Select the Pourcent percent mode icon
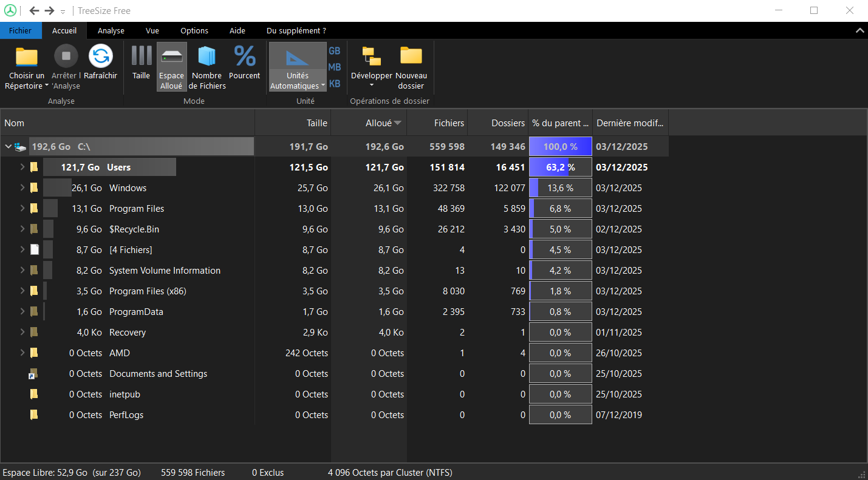868x480 pixels. point(245,56)
